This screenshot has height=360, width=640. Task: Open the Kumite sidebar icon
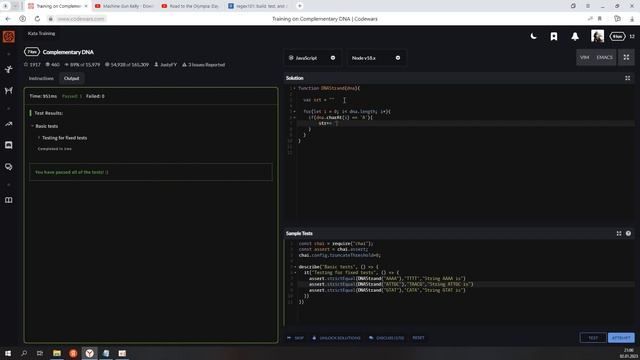point(9,90)
